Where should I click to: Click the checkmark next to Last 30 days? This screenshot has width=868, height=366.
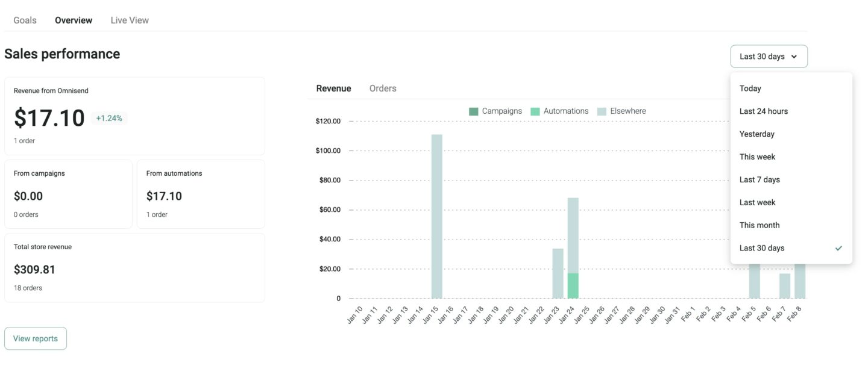point(838,247)
